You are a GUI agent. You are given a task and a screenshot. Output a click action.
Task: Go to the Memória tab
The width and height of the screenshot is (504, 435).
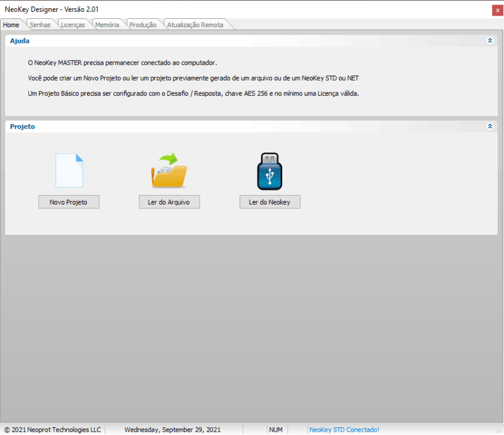click(x=106, y=25)
